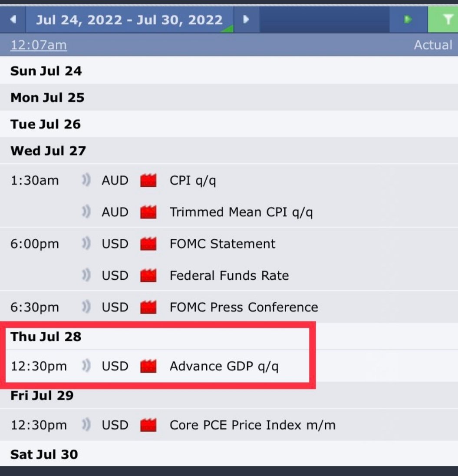The image size is (458, 476).
Task: Open the Trimmed Mean CPI q/q event
Action: (x=241, y=212)
